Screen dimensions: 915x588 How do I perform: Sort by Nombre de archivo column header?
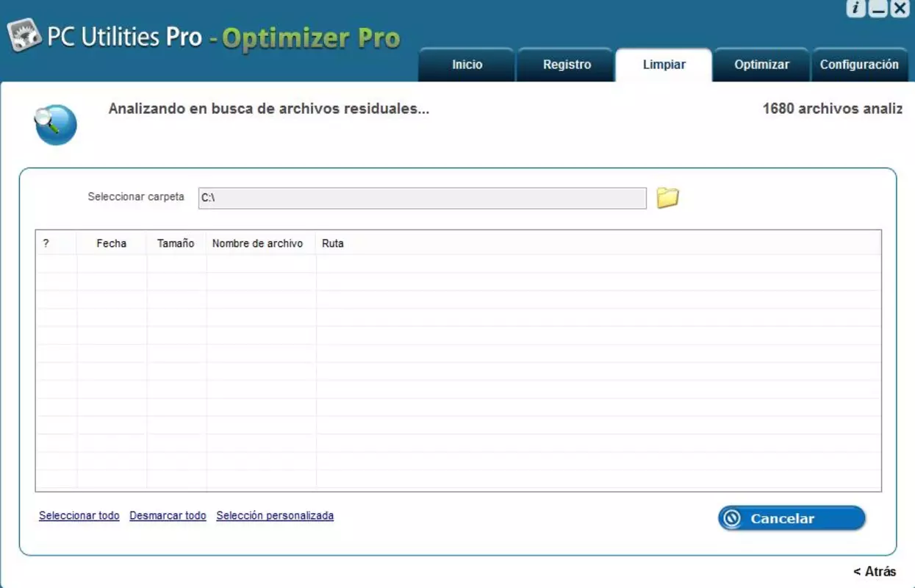pyautogui.click(x=261, y=243)
